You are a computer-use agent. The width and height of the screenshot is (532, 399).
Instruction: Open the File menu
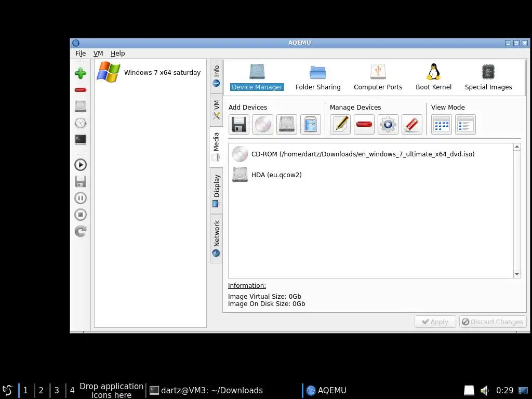pyautogui.click(x=81, y=54)
